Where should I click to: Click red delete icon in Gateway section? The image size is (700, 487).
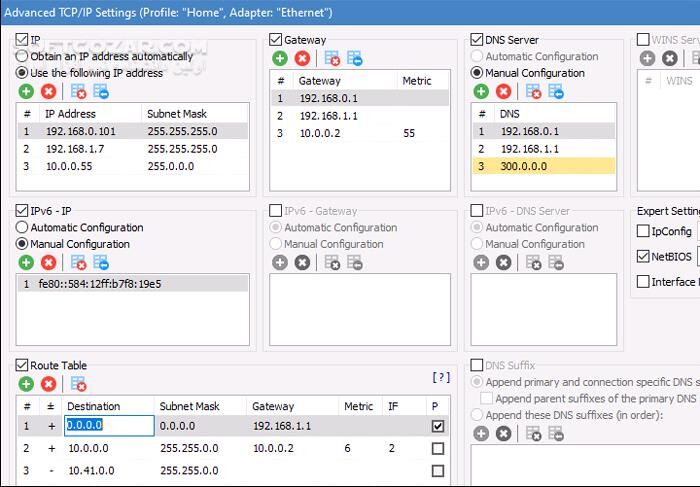[302, 58]
